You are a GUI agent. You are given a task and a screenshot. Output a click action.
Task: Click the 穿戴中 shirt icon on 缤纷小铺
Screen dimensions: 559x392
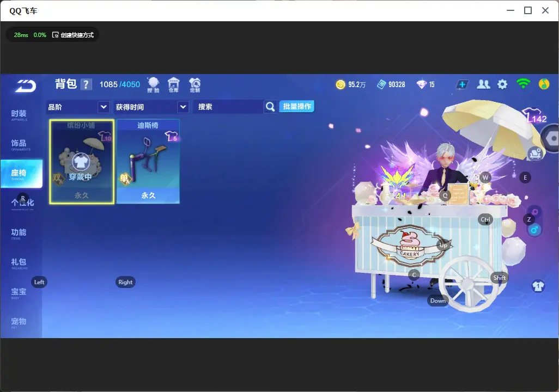pyautogui.click(x=81, y=162)
